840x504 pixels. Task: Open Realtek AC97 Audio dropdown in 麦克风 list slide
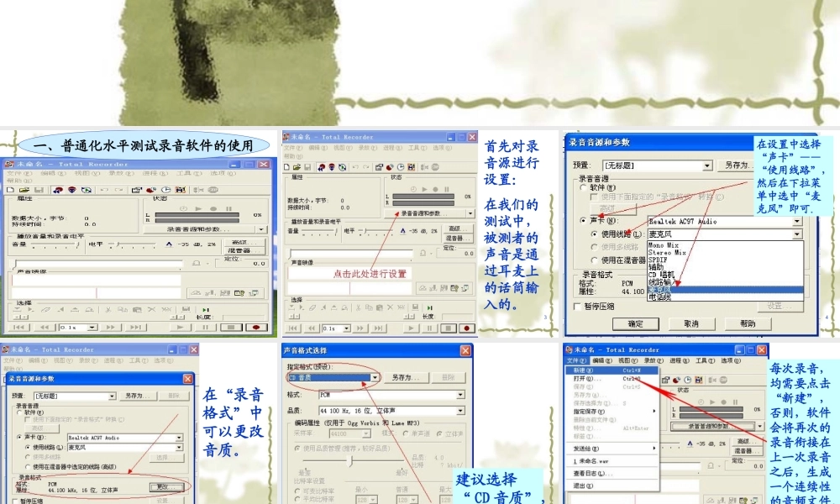pos(797,221)
